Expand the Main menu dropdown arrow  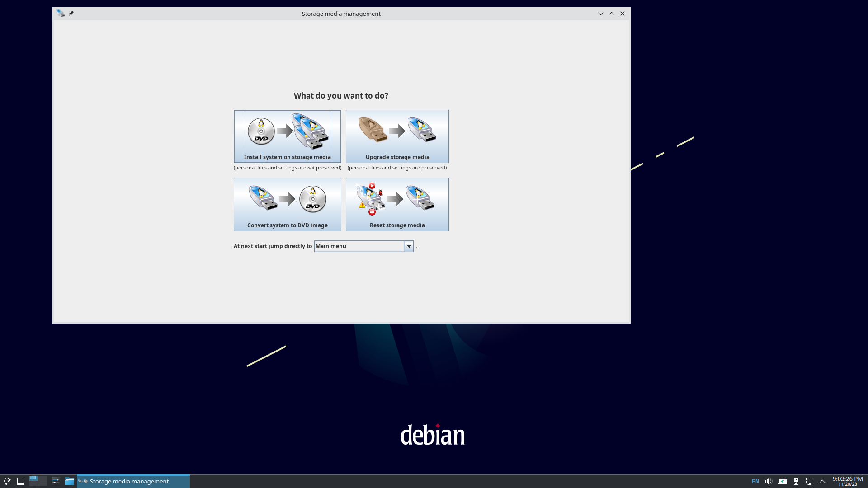[x=409, y=246]
